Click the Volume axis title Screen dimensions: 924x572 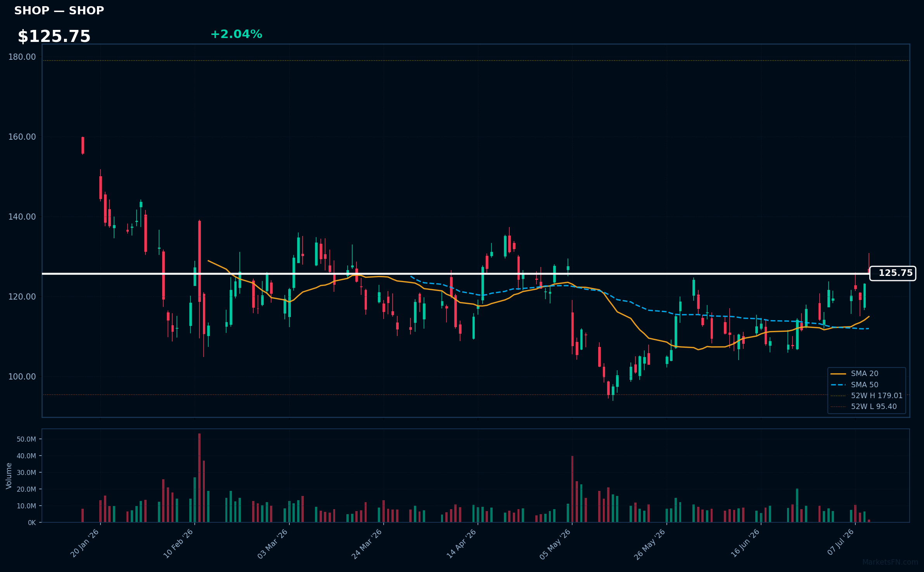pyautogui.click(x=9, y=476)
